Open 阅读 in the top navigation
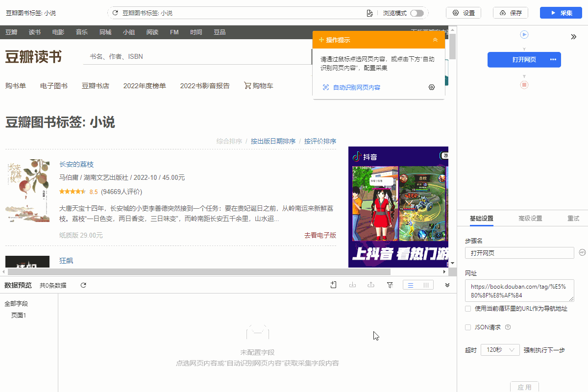The height and width of the screenshot is (392, 588). (152, 32)
